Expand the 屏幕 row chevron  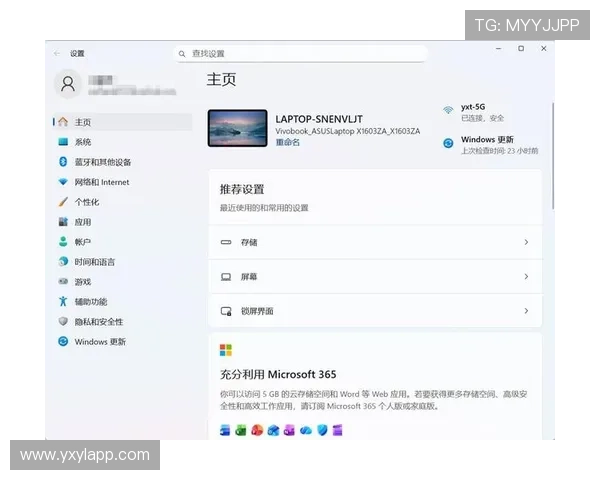pos(527,276)
